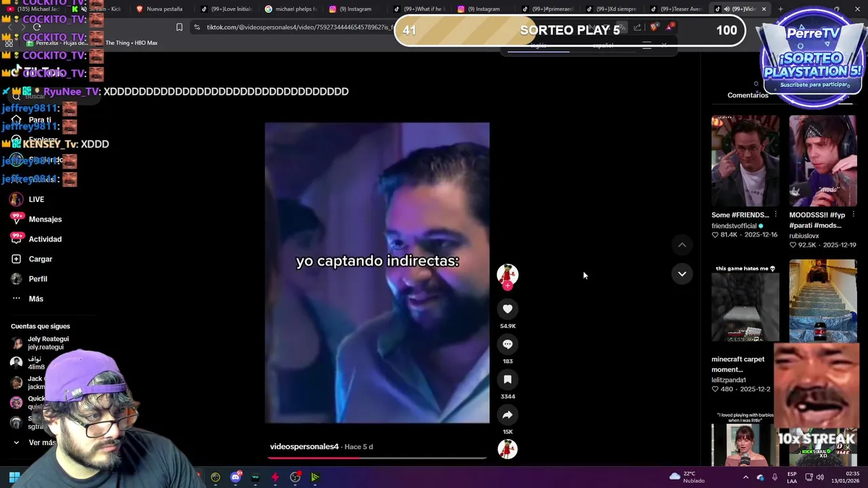The image size is (868, 488).
Task: Open Perfil in the sidebar
Action: point(38,279)
